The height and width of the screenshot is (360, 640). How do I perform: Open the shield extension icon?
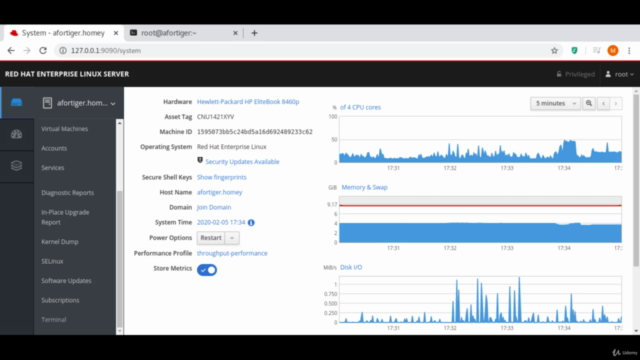coord(574,51)
